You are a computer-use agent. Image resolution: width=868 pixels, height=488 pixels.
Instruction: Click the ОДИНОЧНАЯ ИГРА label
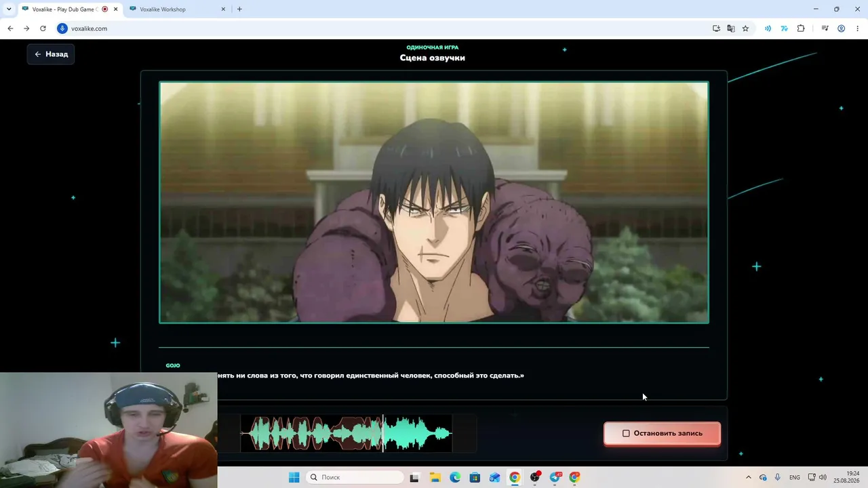click(433, 47)
